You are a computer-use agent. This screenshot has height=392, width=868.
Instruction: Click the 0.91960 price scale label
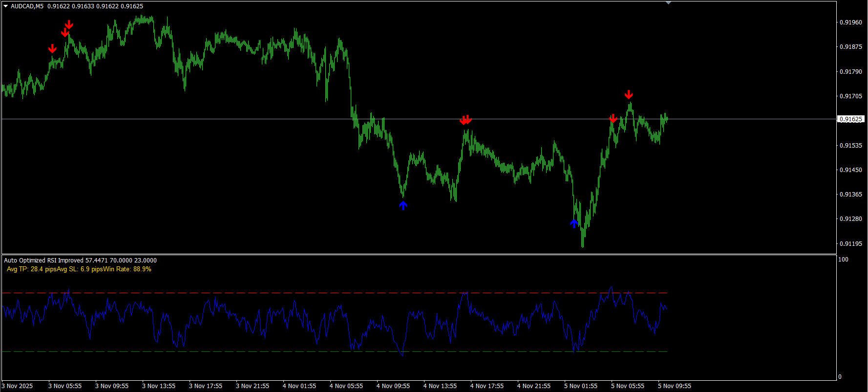coord(851,22)
